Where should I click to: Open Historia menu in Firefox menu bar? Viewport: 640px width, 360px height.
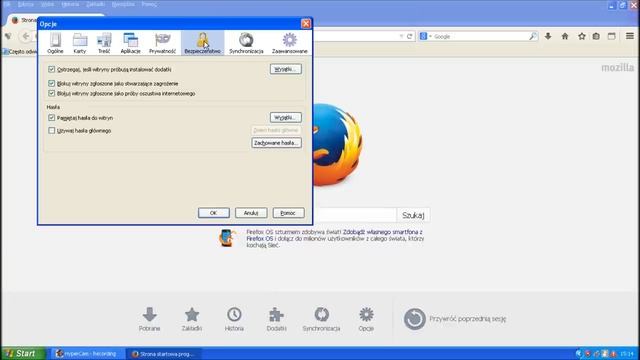[70, 4]
